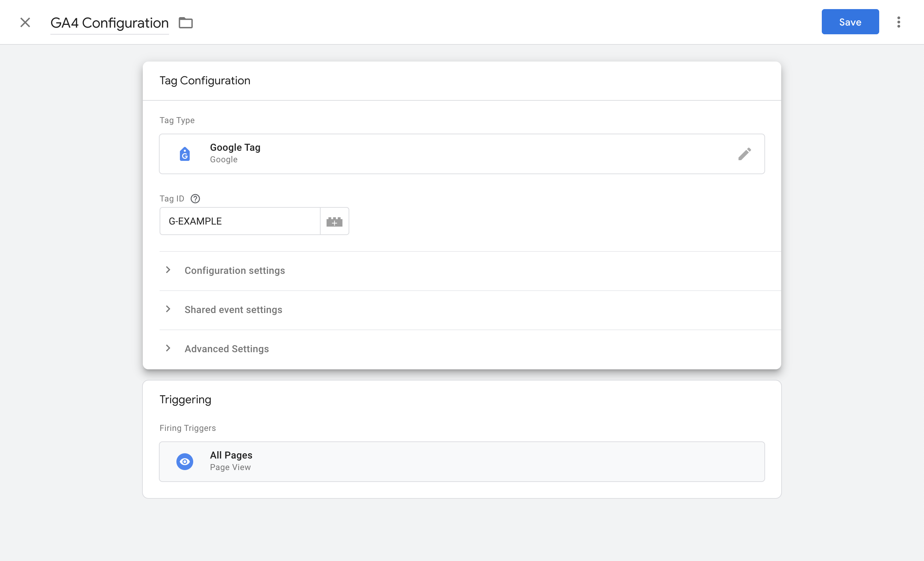Screen dimensions: 924x561
Task: Expand Shared event settings section
Action: [x=470, y=310]
